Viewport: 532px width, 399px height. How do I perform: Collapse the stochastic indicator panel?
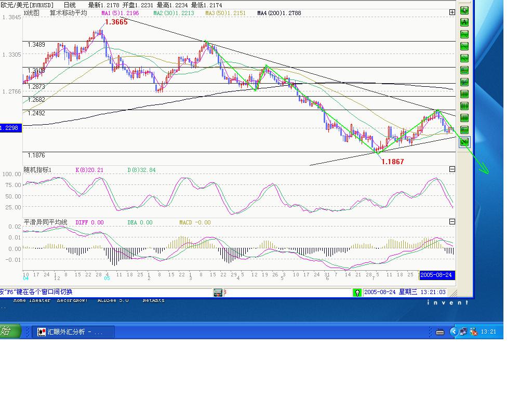click(452, 169)
